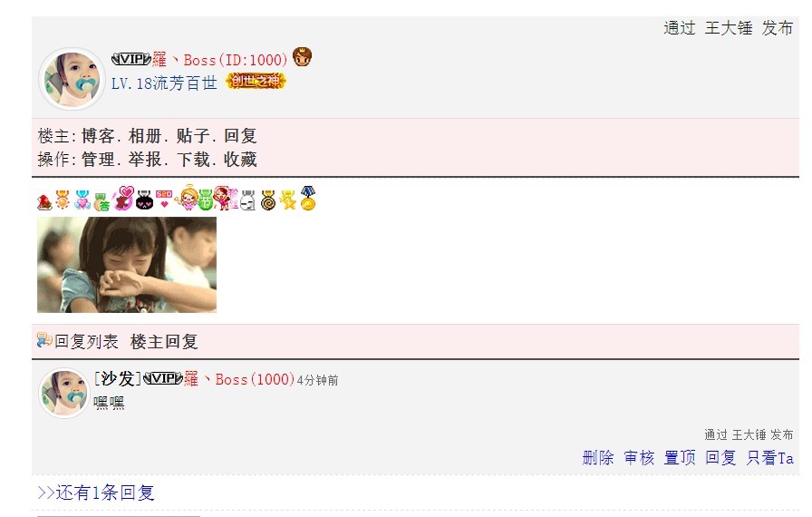Click the black cat face medal

[x=144, y=200]
